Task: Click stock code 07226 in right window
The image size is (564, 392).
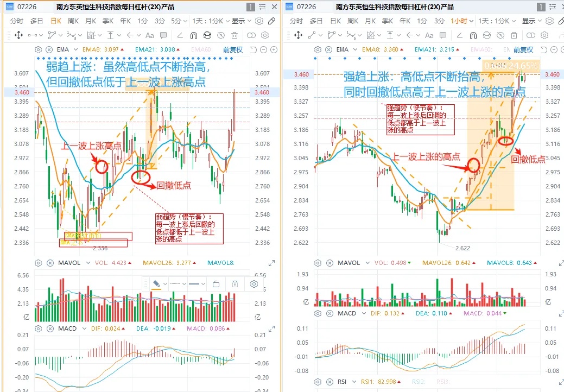Action: pyautogui.click(x=307, y=7)
